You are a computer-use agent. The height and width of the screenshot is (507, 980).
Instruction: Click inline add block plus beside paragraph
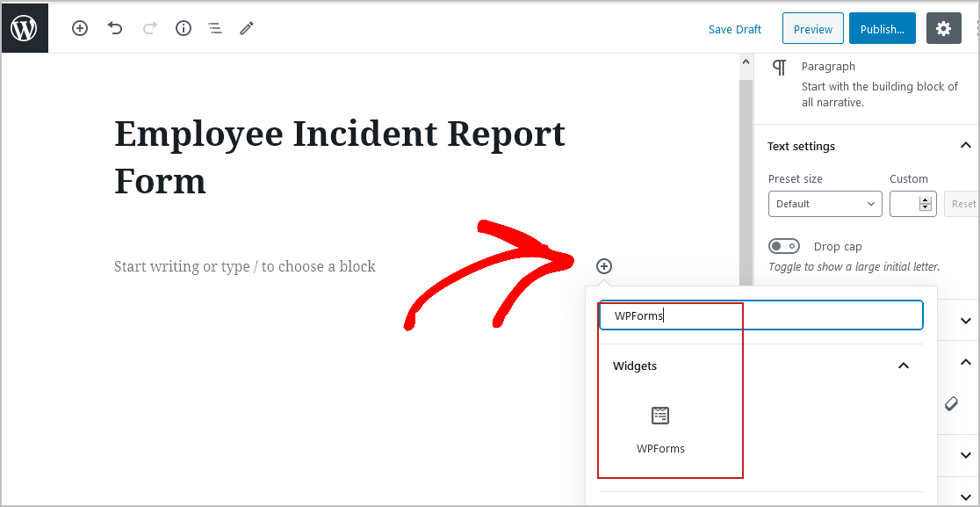coord(604,266)
